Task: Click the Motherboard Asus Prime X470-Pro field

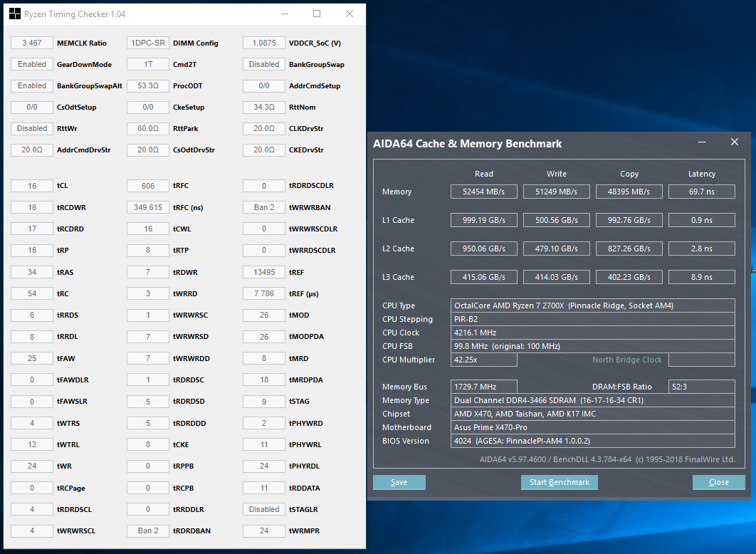Action: click(x=592, y=427)
